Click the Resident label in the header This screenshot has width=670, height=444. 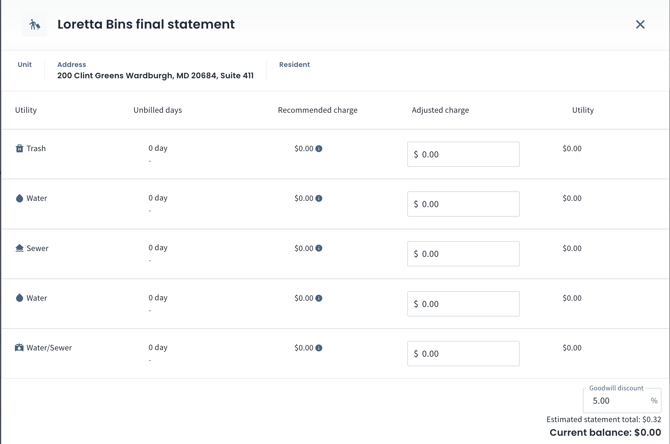click(x=294, y=65)
